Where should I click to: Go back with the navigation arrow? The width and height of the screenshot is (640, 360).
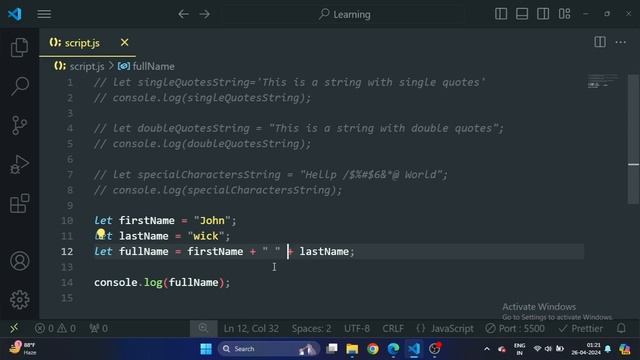(183, 14)
